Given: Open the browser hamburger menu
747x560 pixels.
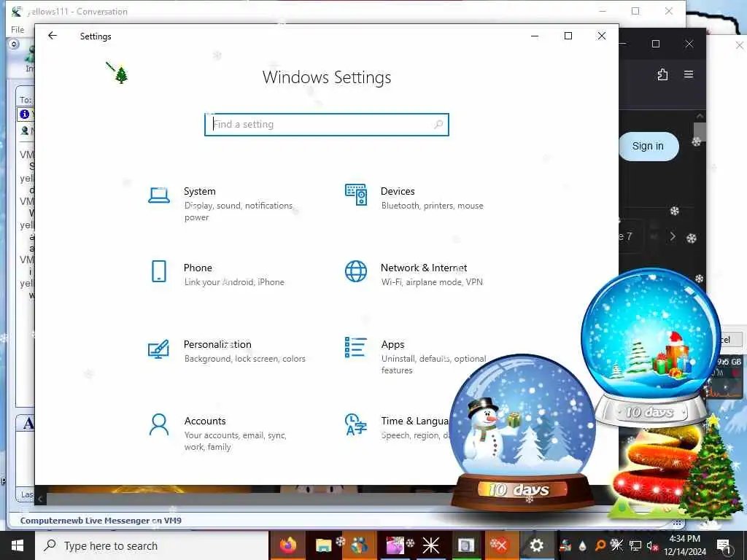Looking at the screenshot, I should pos(689,74).
